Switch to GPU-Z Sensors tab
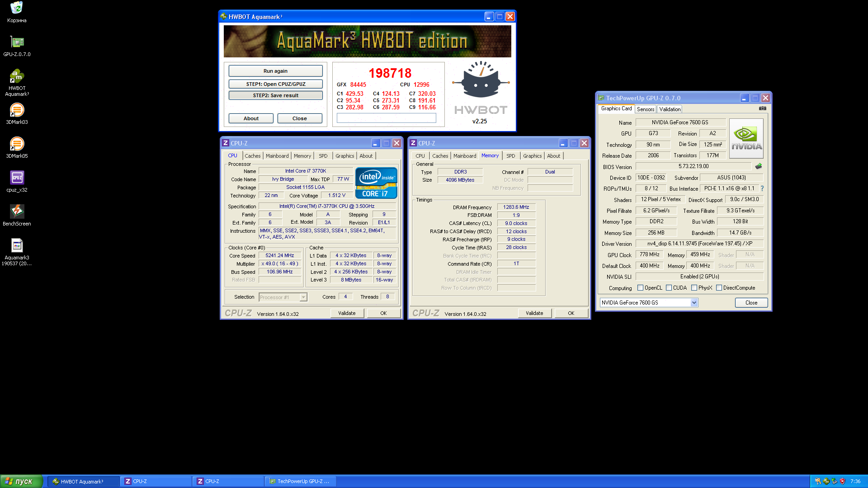Image resolution: width=868 pixels, height=488 pixels. [646, 109]
